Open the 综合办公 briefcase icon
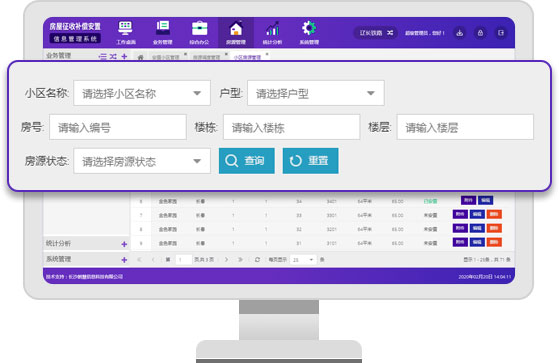The image size is (559, 363). (199, 28)
